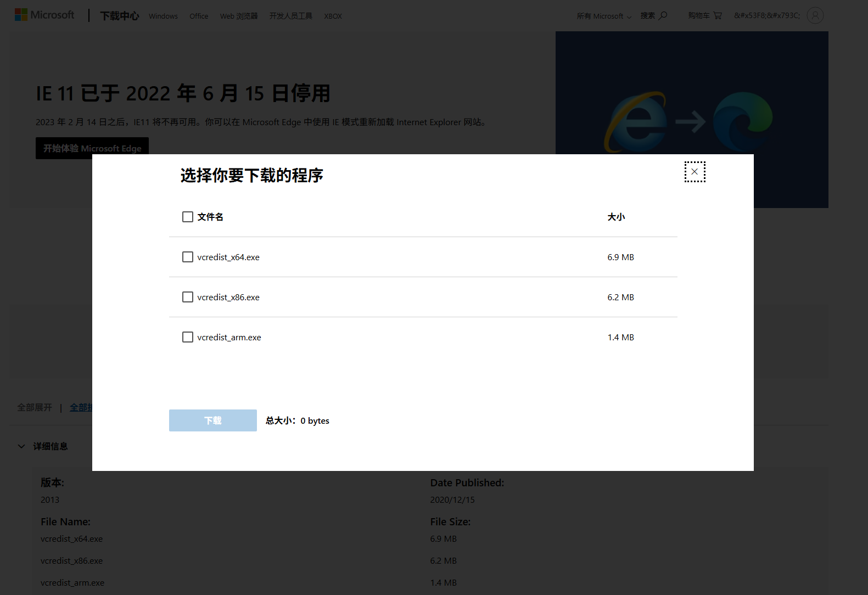Image resolution: width=868 pixels, height=595 pixels.
Task: Open the 开发人员工具 menu item
Action: (x=291, y=16)
